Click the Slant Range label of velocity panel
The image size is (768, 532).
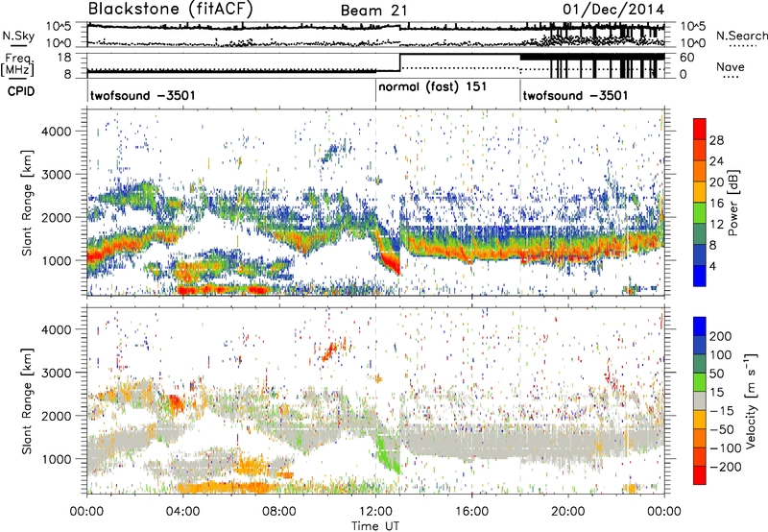27,400
